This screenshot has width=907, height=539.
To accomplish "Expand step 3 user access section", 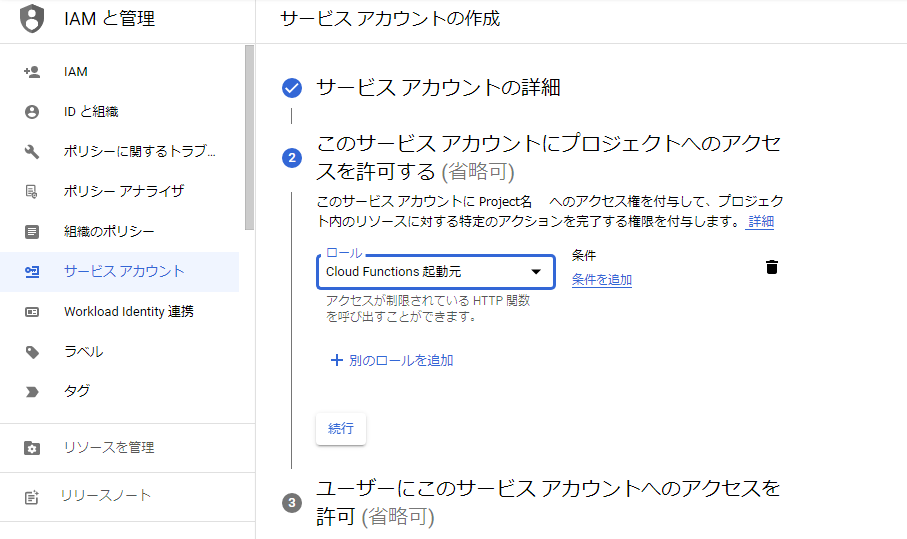I will (548, 501).
